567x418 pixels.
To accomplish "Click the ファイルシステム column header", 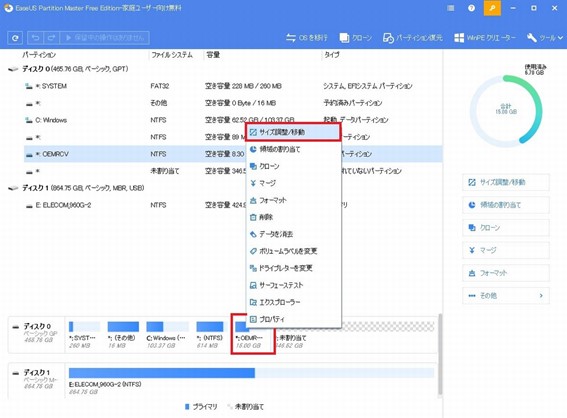I will tap(172, 55).
